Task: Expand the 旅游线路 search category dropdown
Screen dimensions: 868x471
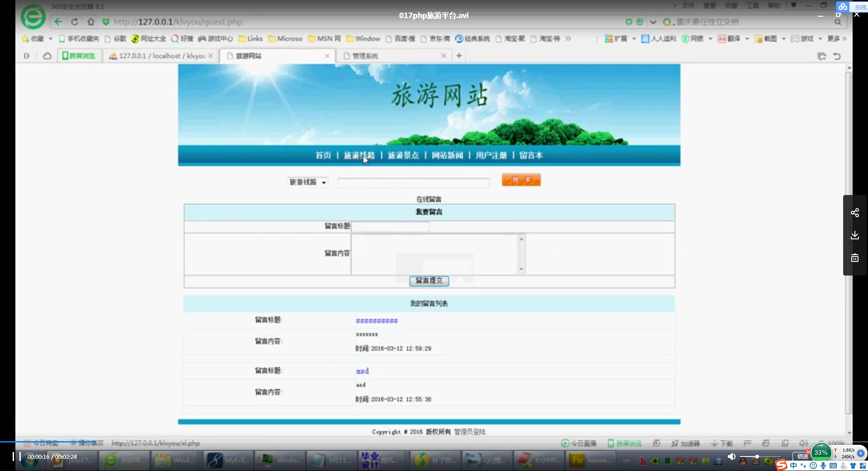Action: coord(308,182)
